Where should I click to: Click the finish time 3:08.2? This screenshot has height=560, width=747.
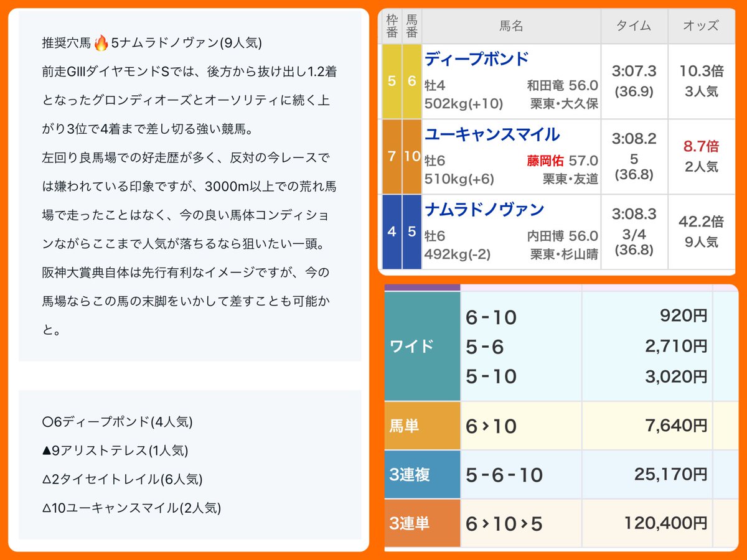click(634, 139)
